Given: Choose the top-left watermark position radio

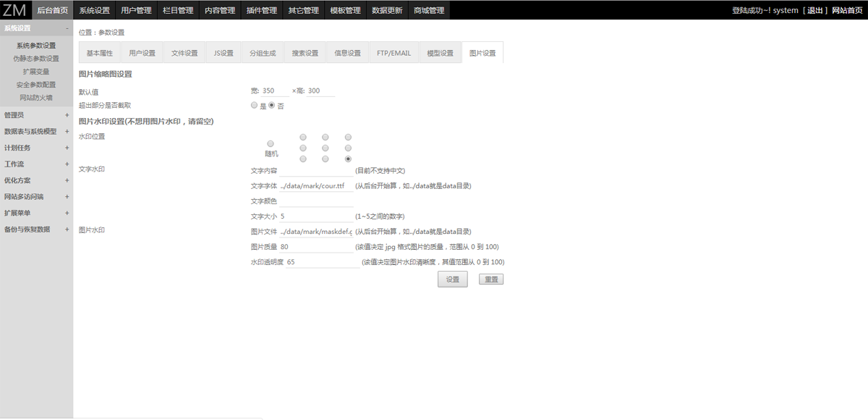Looking at the screenshot, I should (303, 137).
